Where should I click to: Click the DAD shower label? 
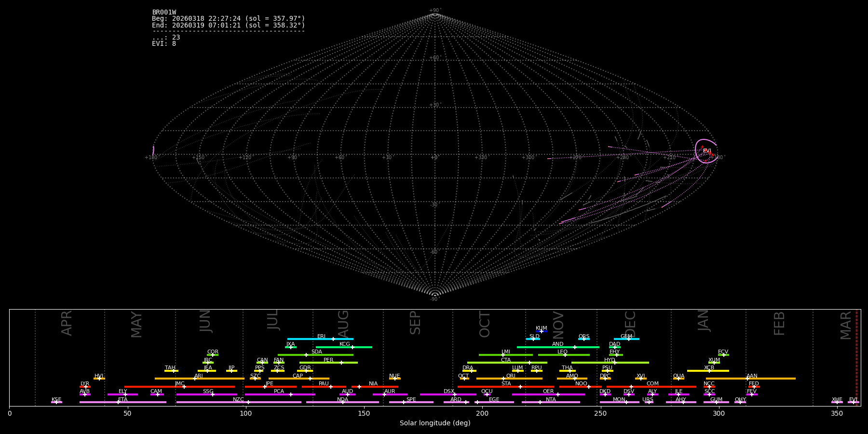point(614,344)
